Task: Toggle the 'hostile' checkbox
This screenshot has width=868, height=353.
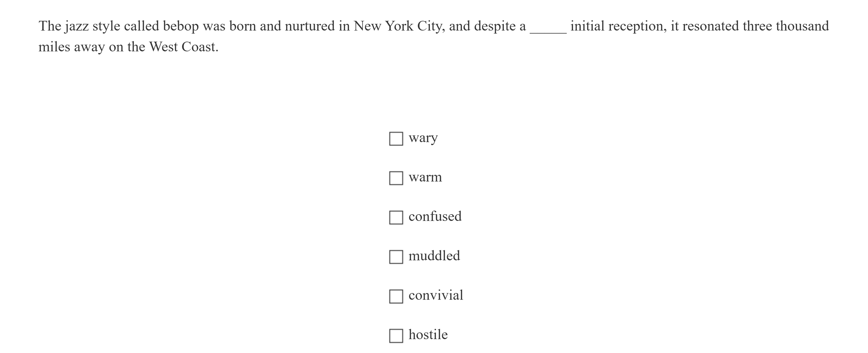Action: pyautogui.click(x=396, y=336)
